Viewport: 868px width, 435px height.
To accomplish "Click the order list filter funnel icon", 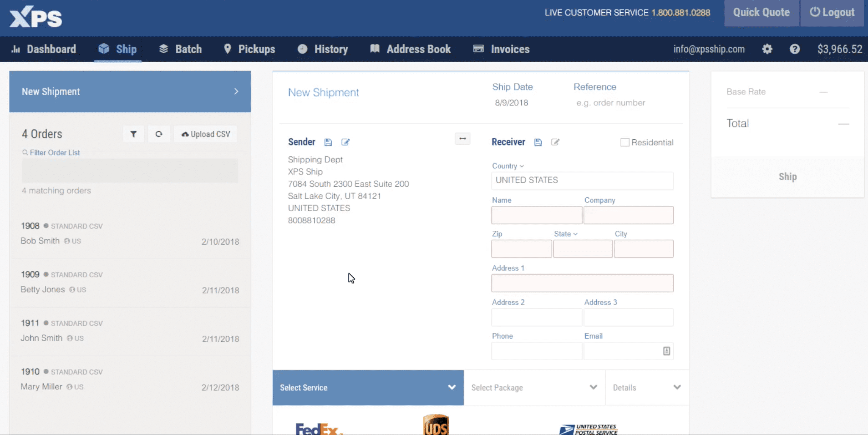I will pos(133,134).
